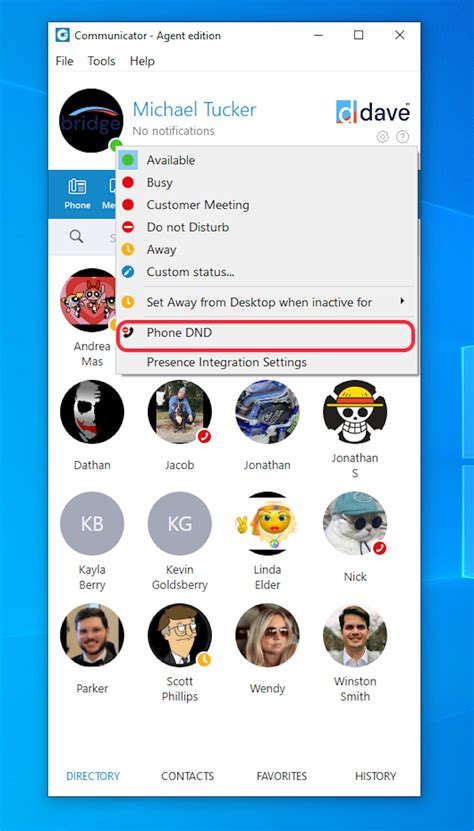Open the File menu
Viewport: 474px width, 831px height.
[64, 61]
